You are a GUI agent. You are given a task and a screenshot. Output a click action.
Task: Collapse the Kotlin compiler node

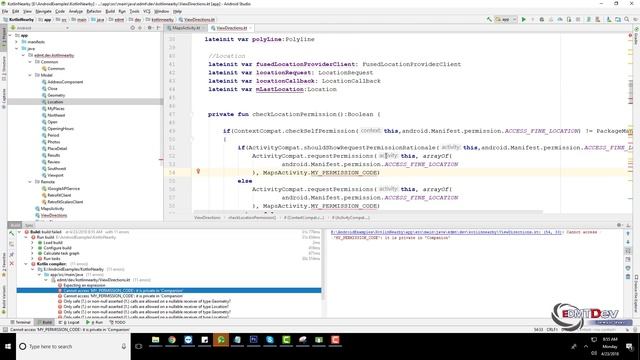pos(26,264)
